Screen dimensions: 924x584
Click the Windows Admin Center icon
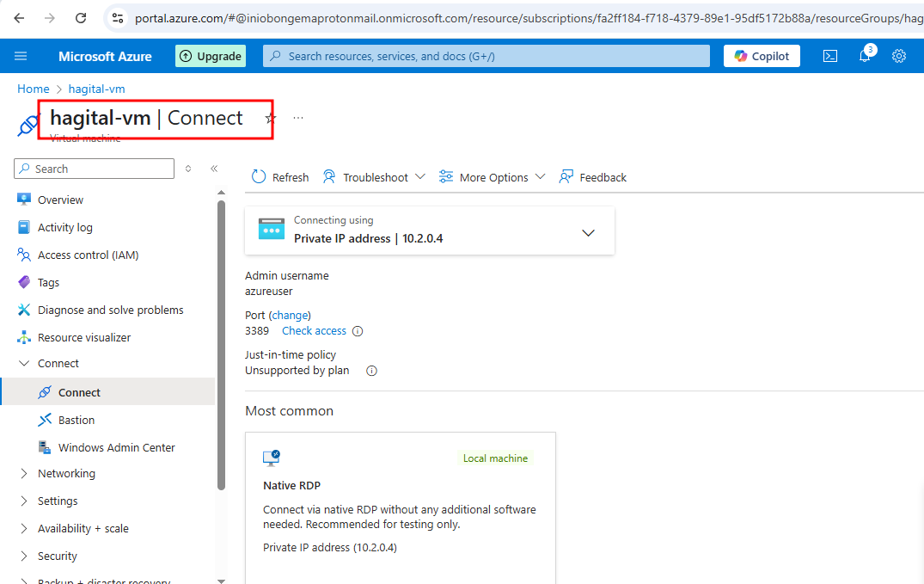45,448
